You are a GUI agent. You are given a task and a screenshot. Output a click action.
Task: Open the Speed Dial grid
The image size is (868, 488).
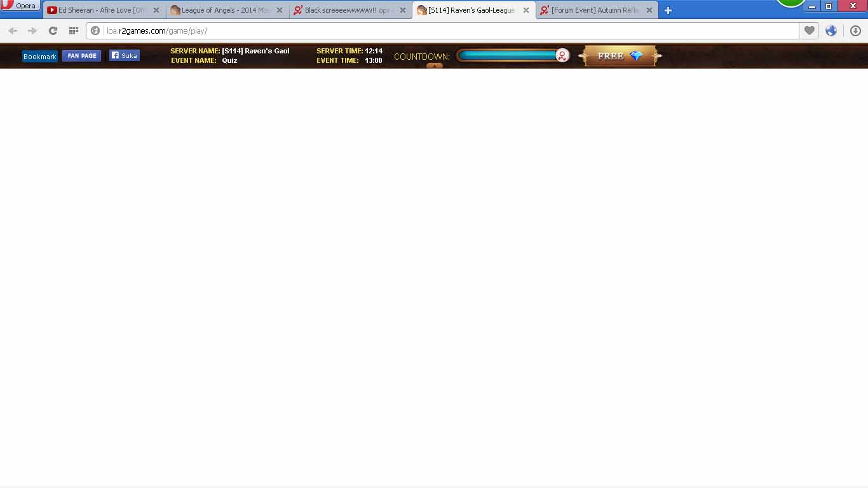pos(73,30)
